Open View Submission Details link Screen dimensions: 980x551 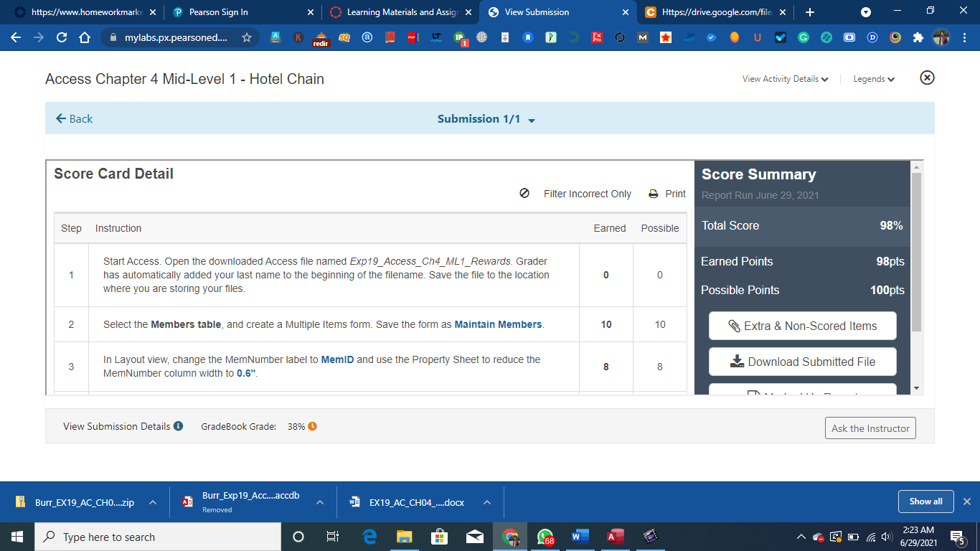coord(116,426)
